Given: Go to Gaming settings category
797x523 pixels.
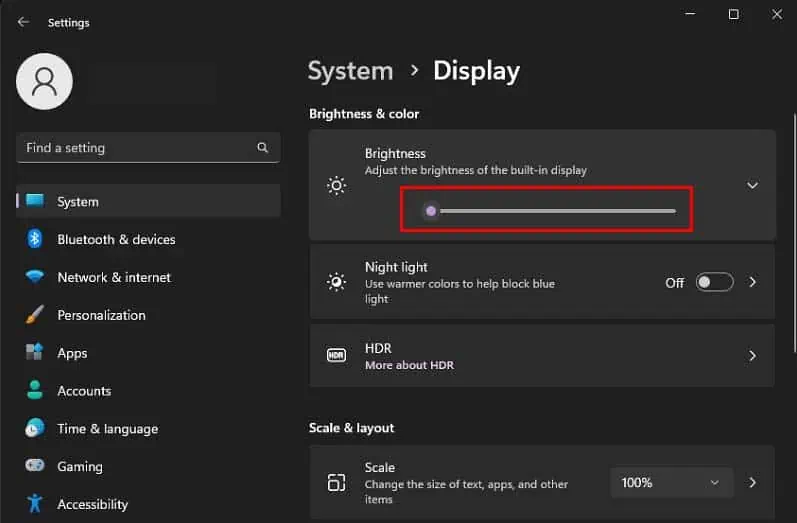Looking at the screenshot, I should (80, 466).
